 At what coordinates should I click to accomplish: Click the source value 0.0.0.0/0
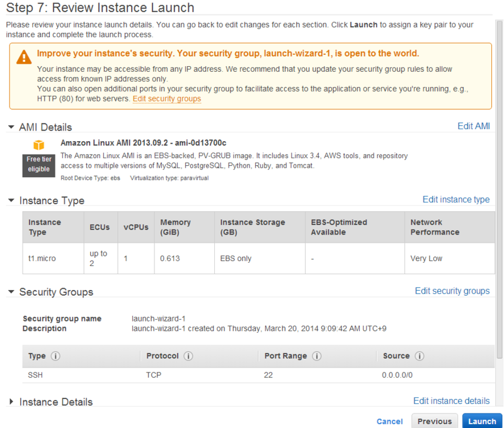[x=397, y=375]
